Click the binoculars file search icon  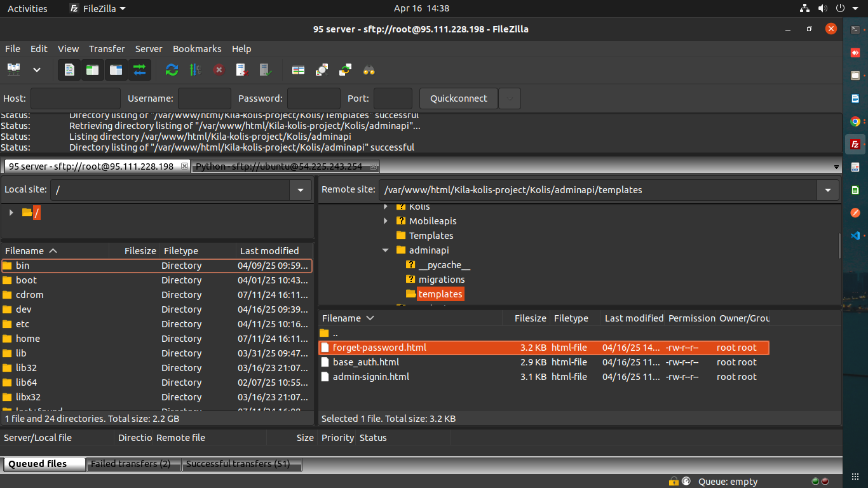(x=369, y=69)
